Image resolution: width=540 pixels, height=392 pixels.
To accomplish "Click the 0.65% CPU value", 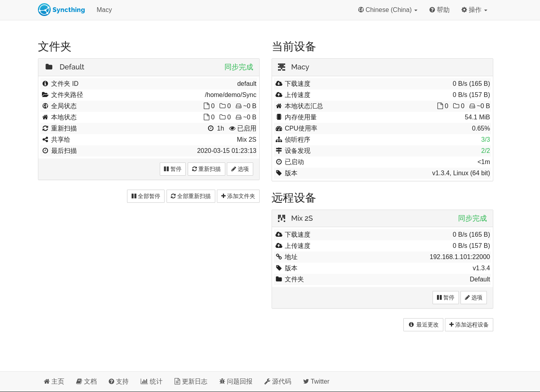I will click(481, 128).
